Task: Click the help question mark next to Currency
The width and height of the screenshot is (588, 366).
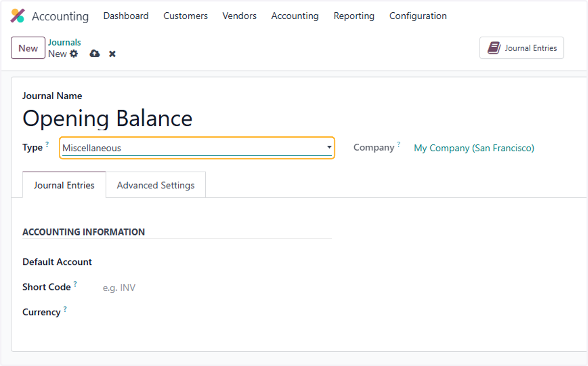Action: pos(65,309)
